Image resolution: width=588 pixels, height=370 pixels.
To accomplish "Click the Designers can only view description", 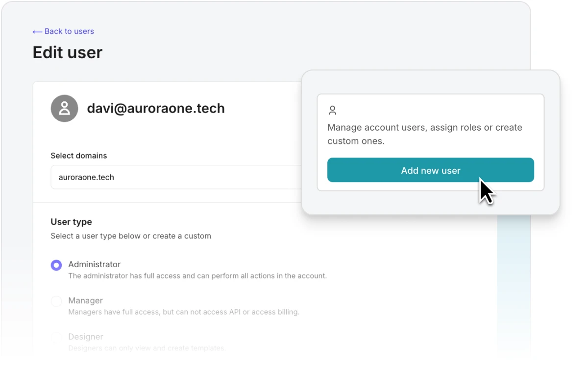I will 147,348.
